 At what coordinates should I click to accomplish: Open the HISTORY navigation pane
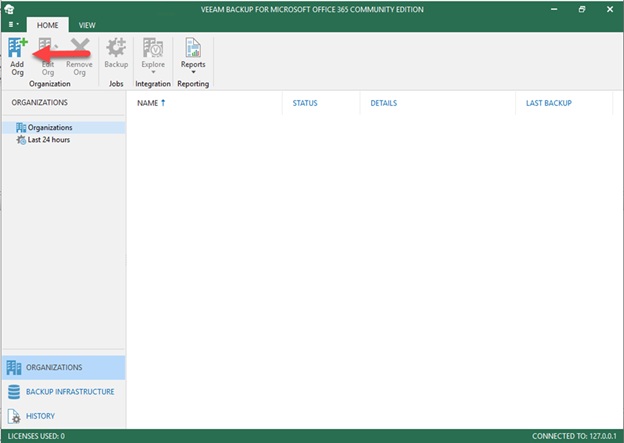click(x=64, y=416)
